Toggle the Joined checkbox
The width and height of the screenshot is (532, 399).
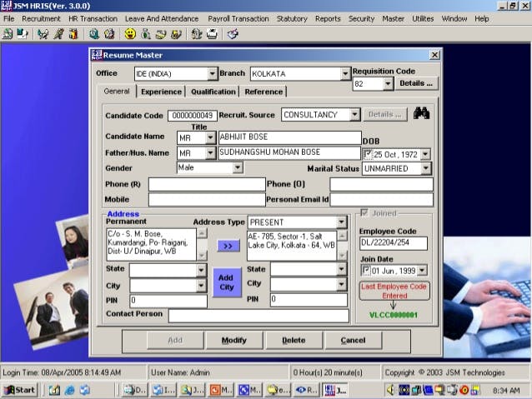coord(364,213)
